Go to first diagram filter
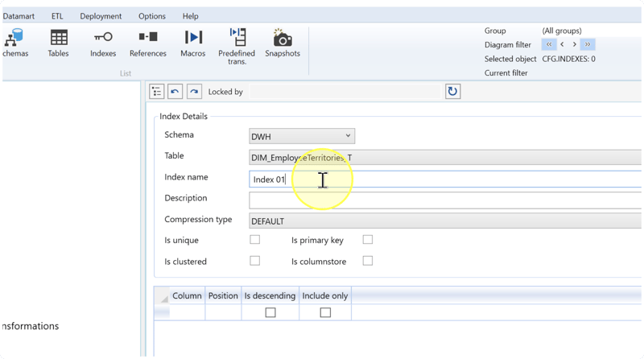644x359 pixels. 549,44
